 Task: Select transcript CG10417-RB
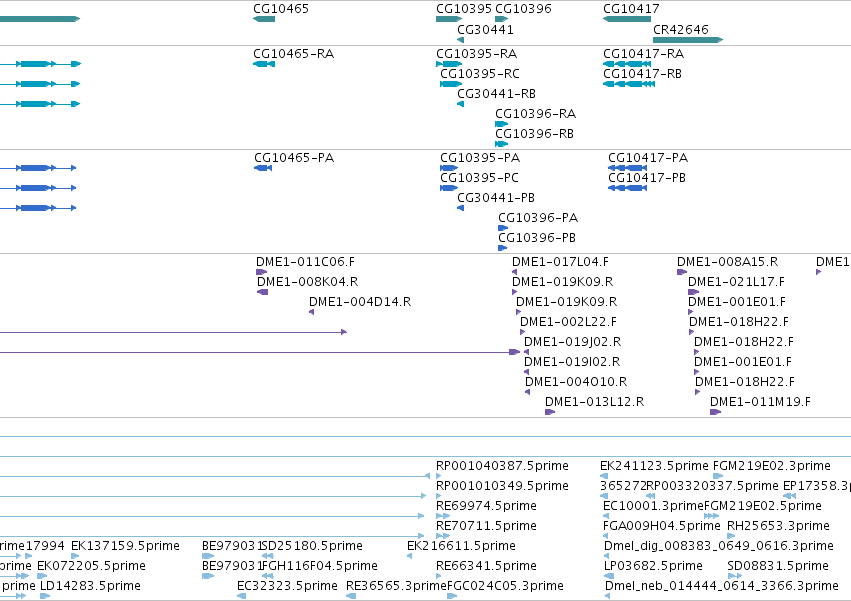pyautogui.click(x=643, y=74)
